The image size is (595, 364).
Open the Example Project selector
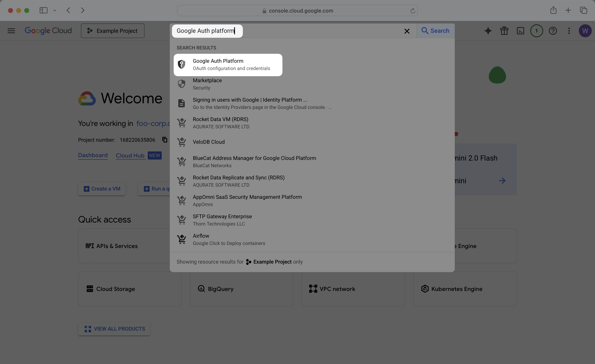[113, 31]
